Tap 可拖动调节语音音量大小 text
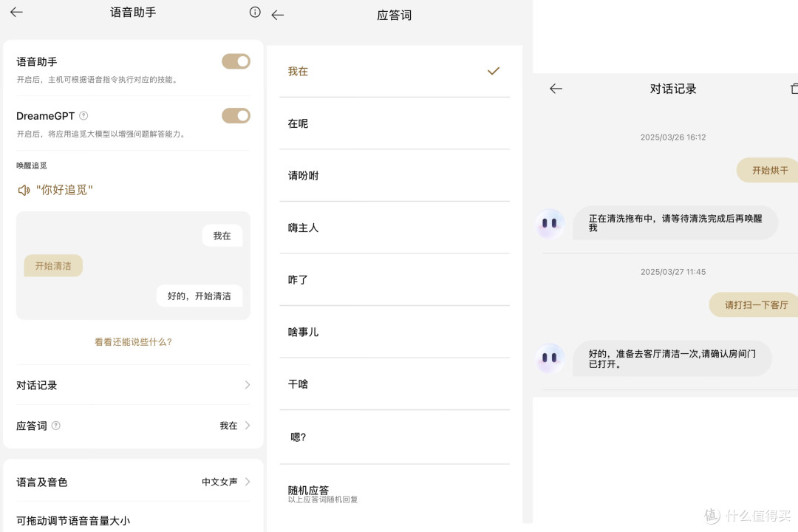The height and width of the screenshot is (532, 798). tap(73, 521)
